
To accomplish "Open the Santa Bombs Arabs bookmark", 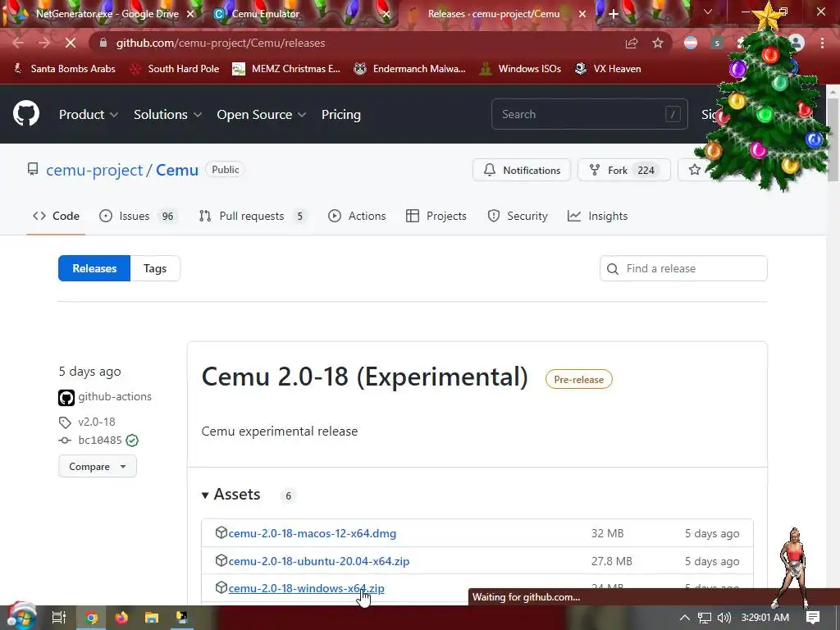I will [x=64, y=69].
